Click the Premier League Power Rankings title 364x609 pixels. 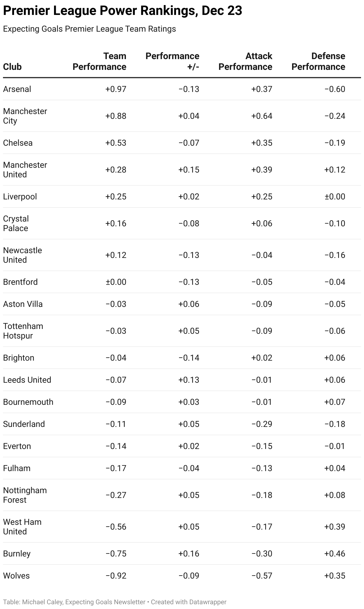click(122, 11)
